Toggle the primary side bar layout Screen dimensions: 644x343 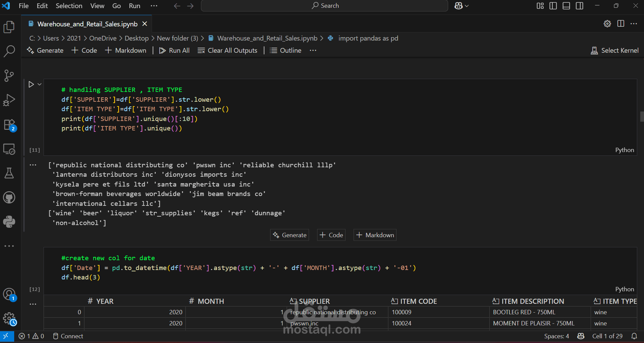point(553,6)
